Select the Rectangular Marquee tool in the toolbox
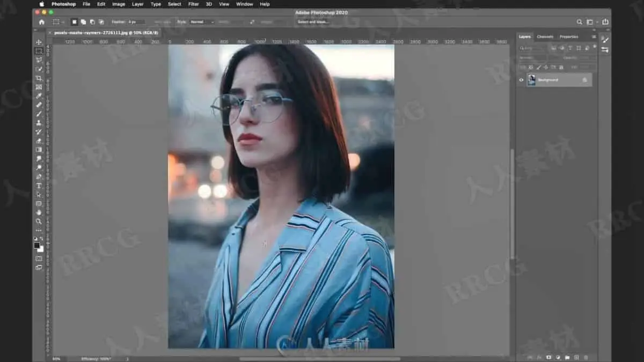 39,51
